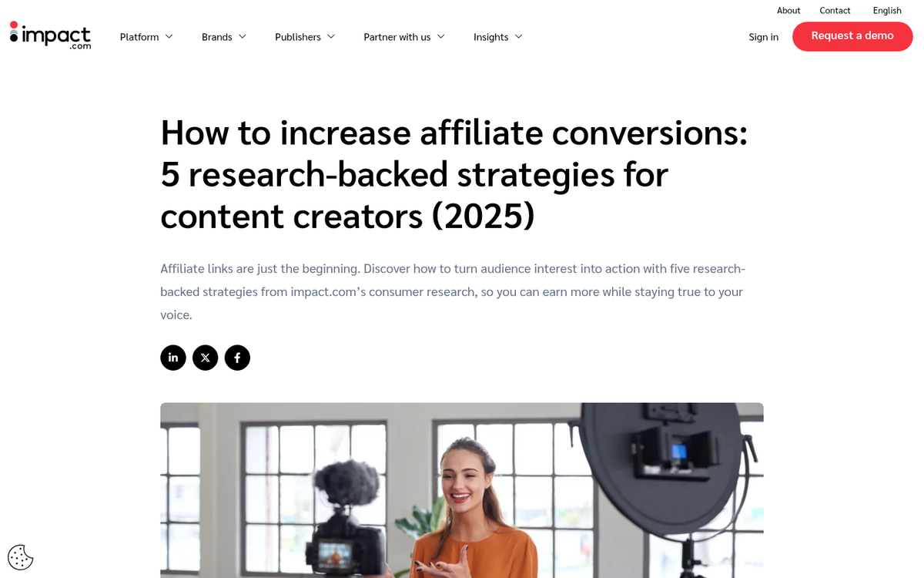Share article on X
Screen dimensions: 924x578
pyautogui.click(x=206, y=358)
